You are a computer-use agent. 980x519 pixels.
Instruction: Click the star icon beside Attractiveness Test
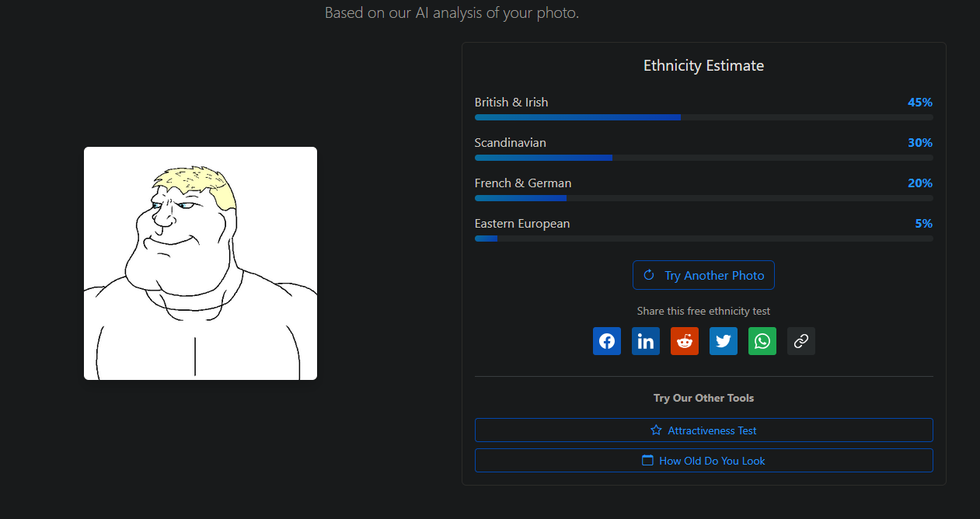656,430
